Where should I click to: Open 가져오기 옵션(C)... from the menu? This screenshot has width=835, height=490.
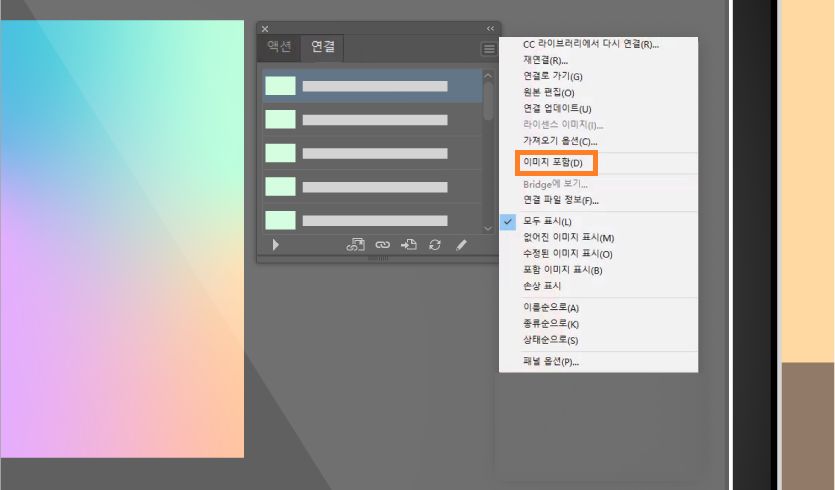click(560, 141)
